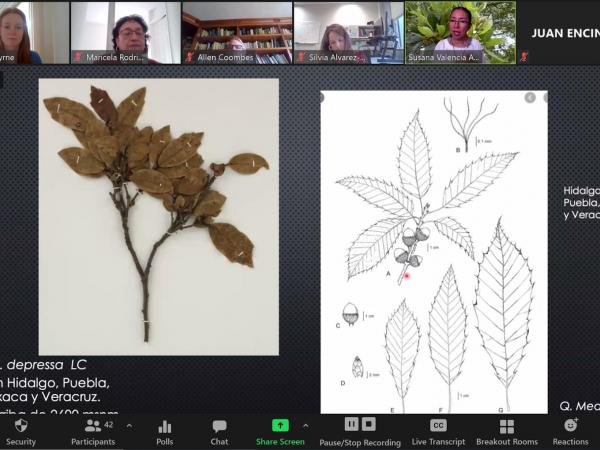This screenshot has width=600, height=450.
Task: Click the green Share Screen icon
Action: click(x=280, y=425)
